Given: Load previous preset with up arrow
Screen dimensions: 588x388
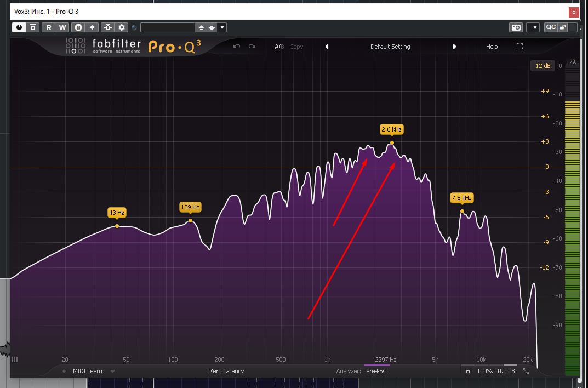Looking at the screenshot, I should 201,28.
